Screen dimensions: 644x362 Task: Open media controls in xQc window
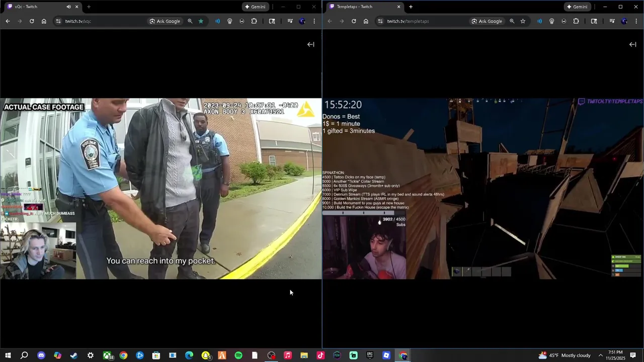point(290,21)
